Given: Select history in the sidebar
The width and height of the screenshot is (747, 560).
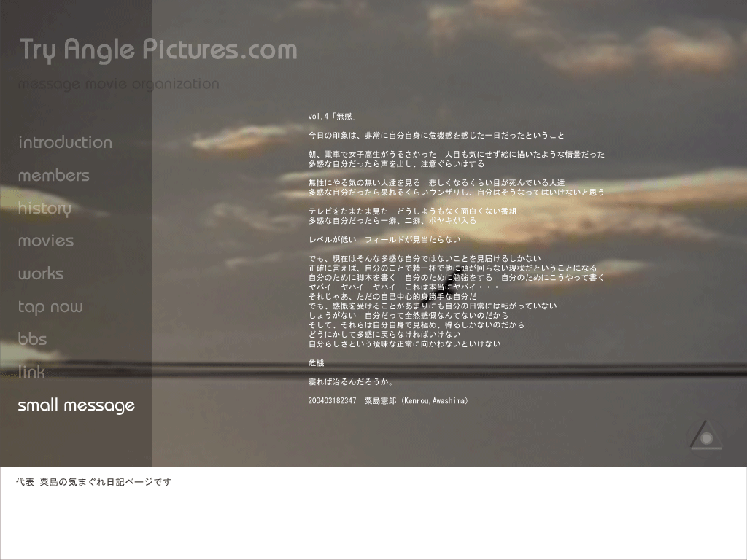Looking at the screenshot, I should (x=44, y=208).
